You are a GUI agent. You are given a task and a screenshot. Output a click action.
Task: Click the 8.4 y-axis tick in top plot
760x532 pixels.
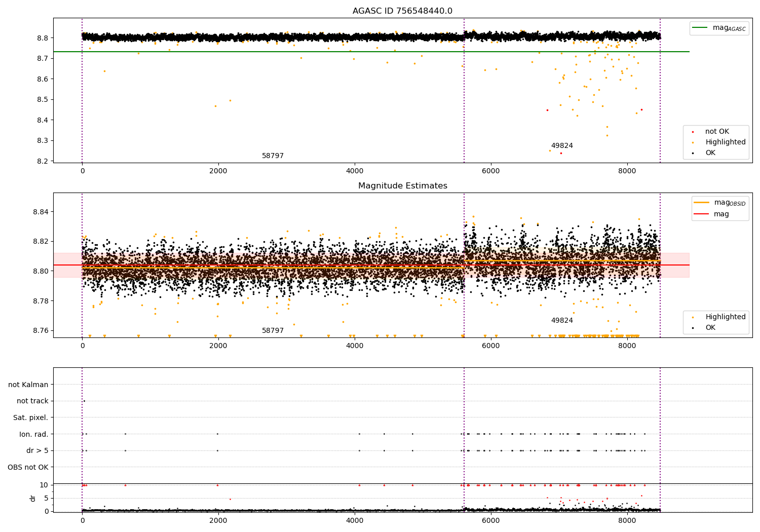[x=43, y=120]
